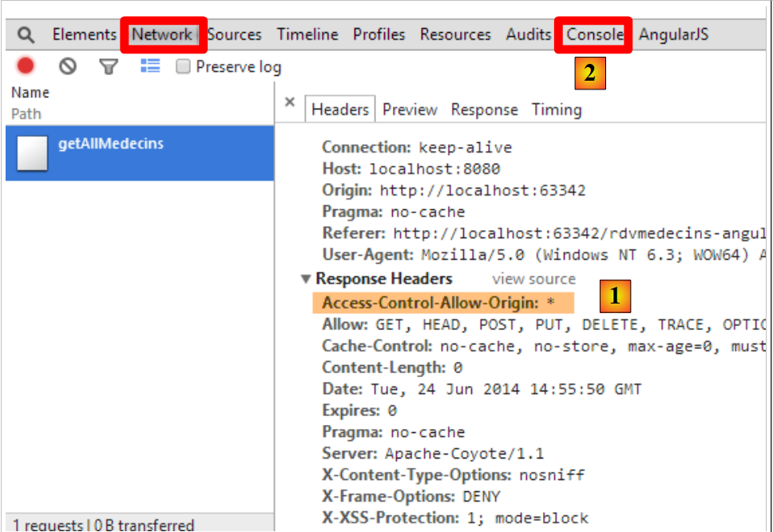
Task: Go to the Sources tab
Action: [x=235, y=35]
